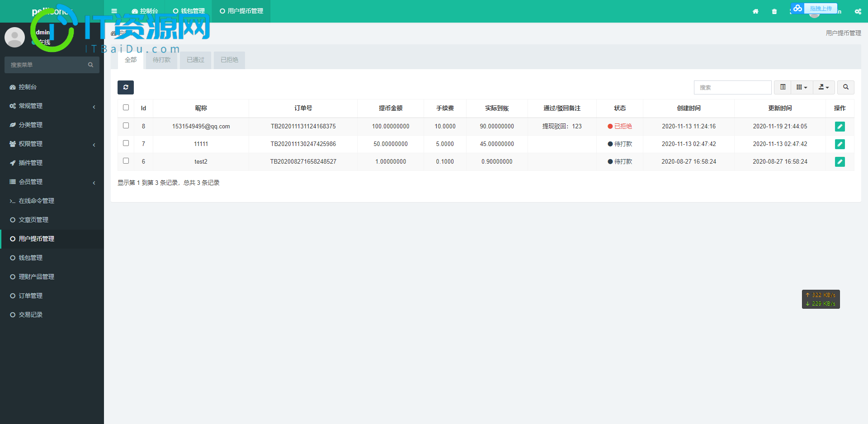The image size is (868, 424).
Task: Go to home via the top-right house icon
Action: point(755,11)
